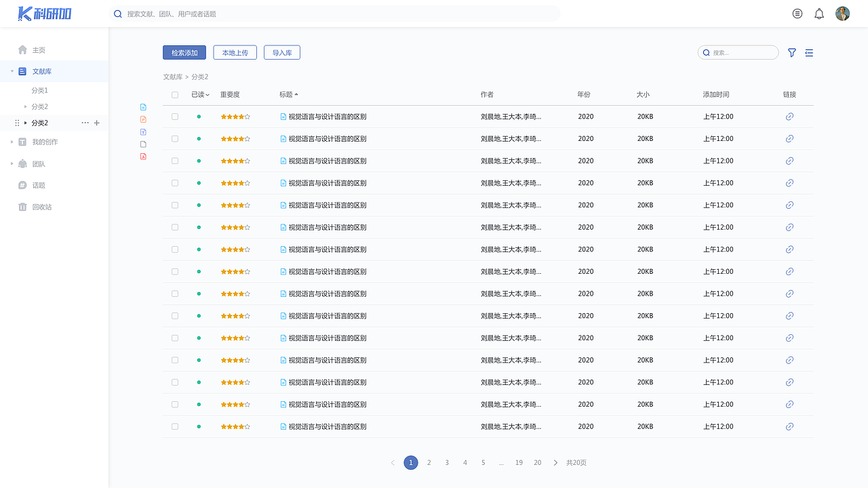Screen dimensions: 868x488
Task: Click the plus icon beside 分类2
Action: tap(96, 123)
